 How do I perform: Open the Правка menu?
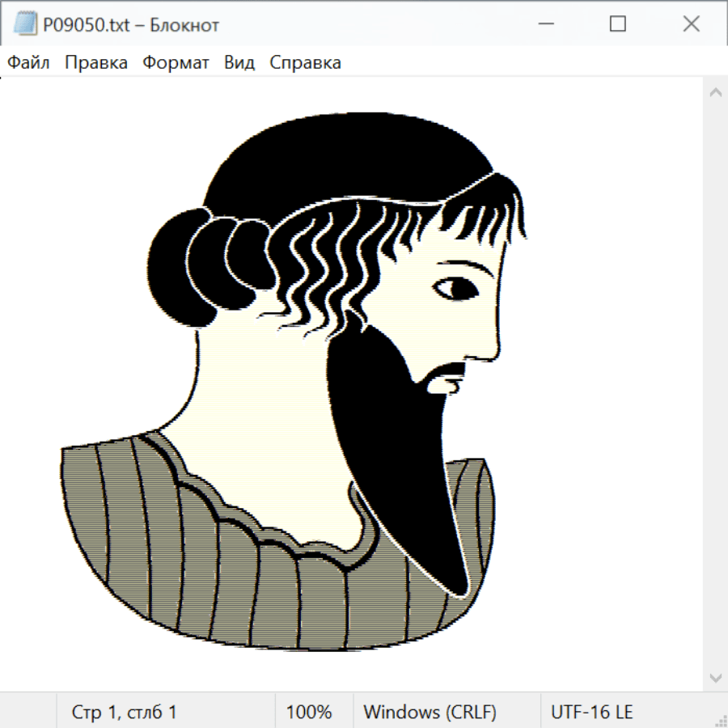96,63
